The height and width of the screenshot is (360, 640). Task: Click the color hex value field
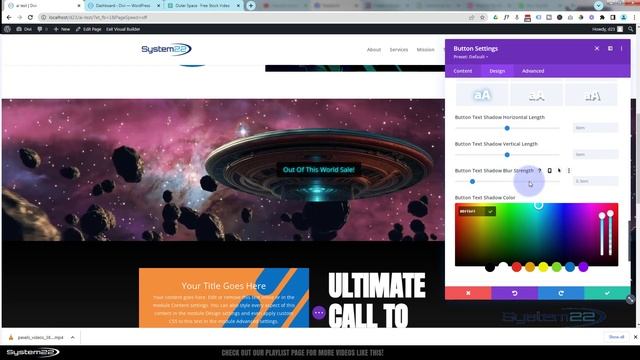[471, 211]
